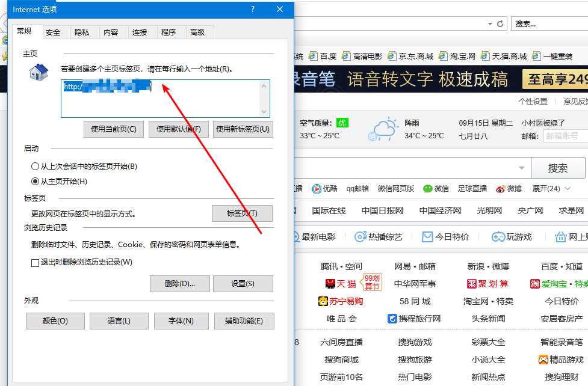Image resolution: width=588 pixels, height=386 pixels.
Task: Switch to the 隐私 tab
Action: coord(82,32)
